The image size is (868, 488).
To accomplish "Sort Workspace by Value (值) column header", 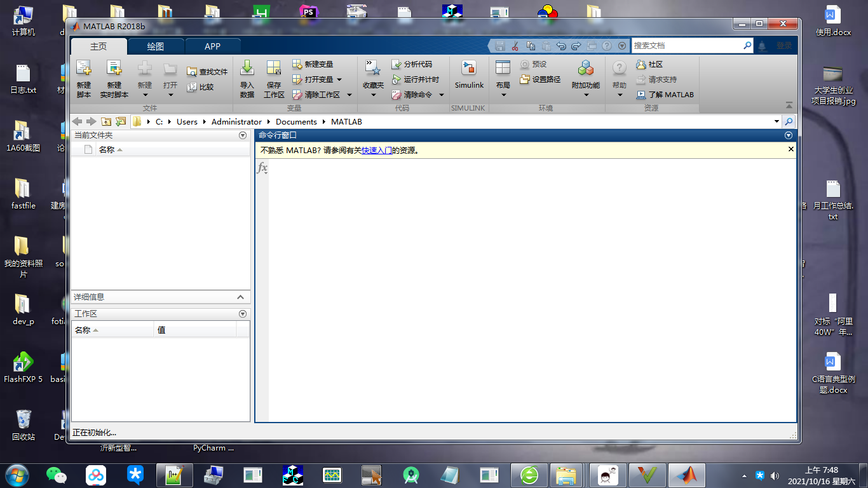I will tap(195, 330).
